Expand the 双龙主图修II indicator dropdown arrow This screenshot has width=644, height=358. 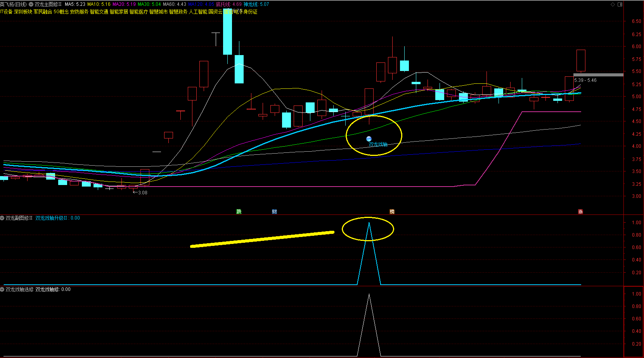[31, 4]
